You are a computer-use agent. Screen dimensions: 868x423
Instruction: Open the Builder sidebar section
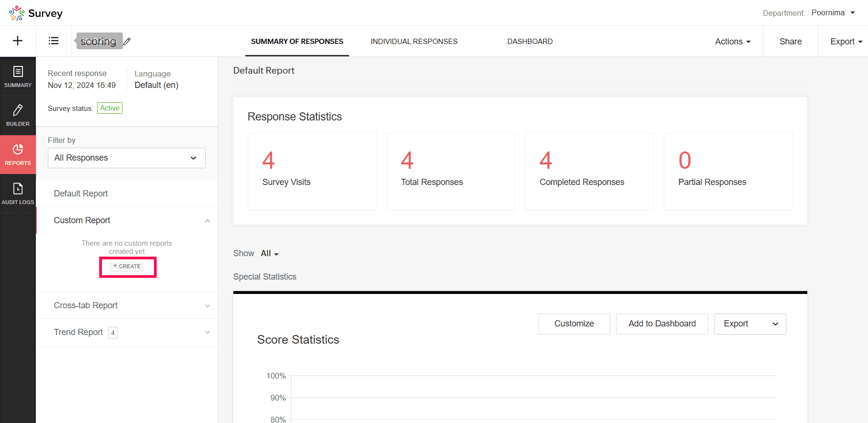(18, 115)
